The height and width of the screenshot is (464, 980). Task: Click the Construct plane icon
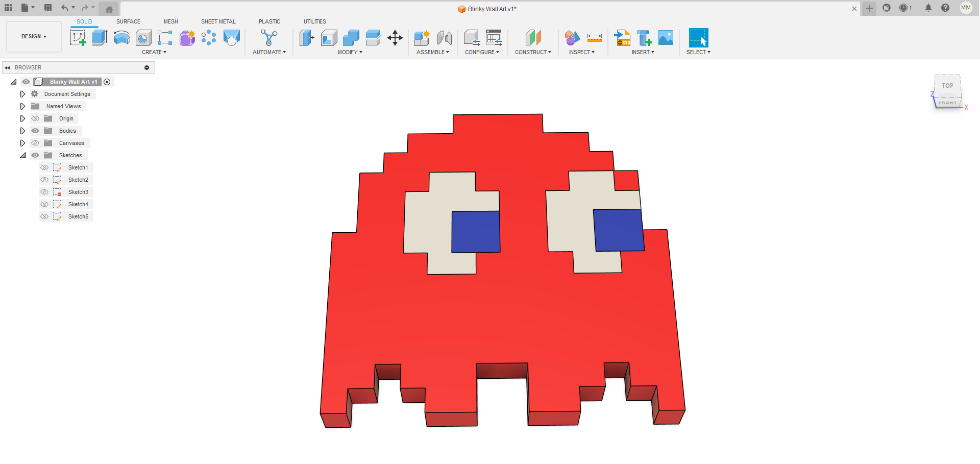tap(533, 38)
